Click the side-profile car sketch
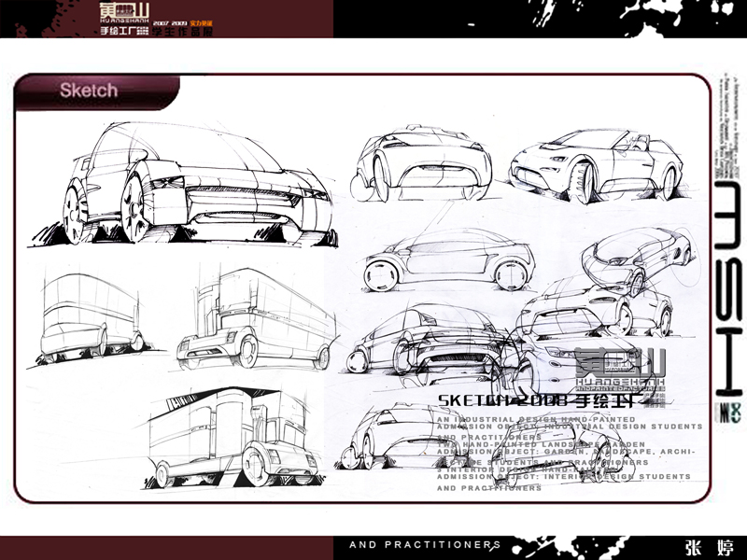Viewport: 747px width, 560px height. pyautogui.click(x=448, y=261)
